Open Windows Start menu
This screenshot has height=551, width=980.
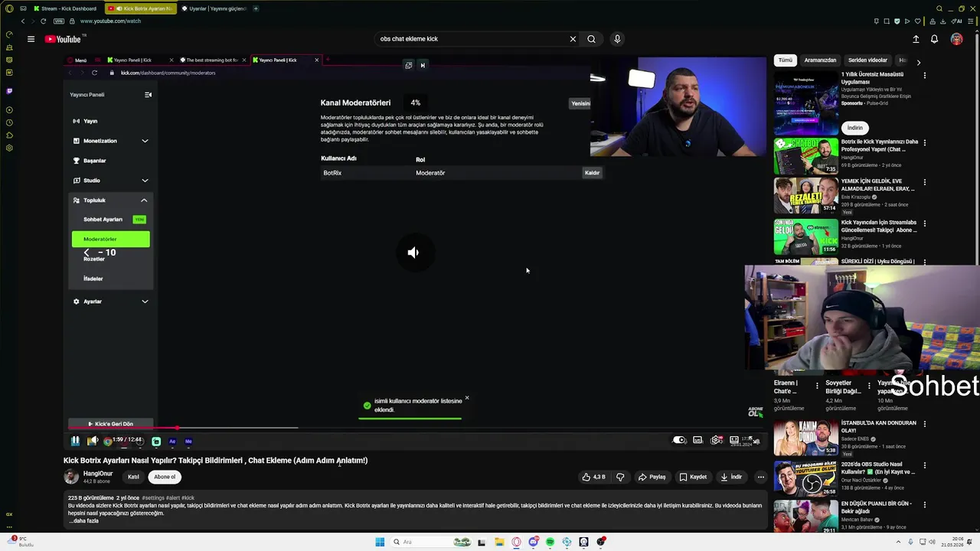tap(380, 542)
